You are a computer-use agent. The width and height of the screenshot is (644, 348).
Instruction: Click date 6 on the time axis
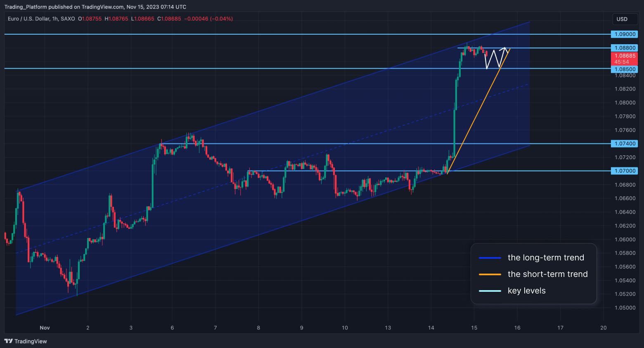tap(172, 328)
